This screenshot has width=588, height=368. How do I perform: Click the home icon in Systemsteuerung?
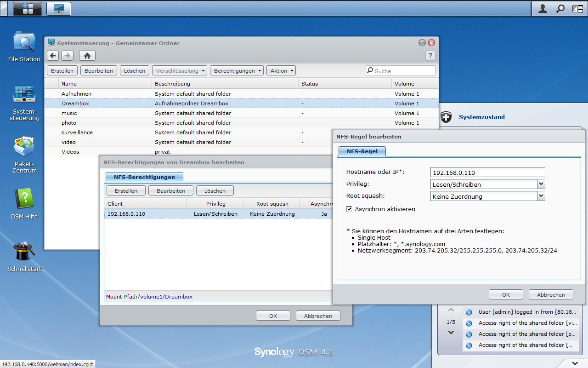pyautogui.click(x=87, y=56)
